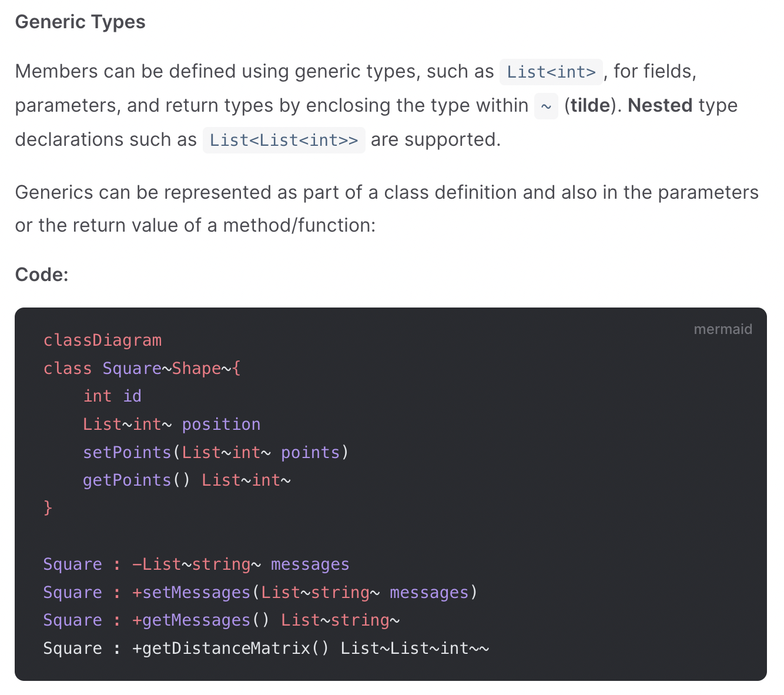784x695 pixels.
Task: Click the Code: label
Action: coord(41,274)
